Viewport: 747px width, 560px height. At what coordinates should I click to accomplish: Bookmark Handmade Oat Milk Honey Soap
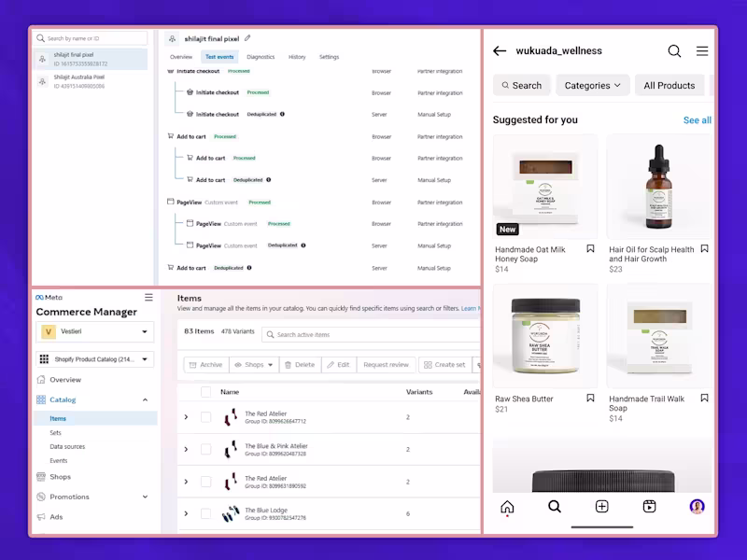click(x=590, y=248)
